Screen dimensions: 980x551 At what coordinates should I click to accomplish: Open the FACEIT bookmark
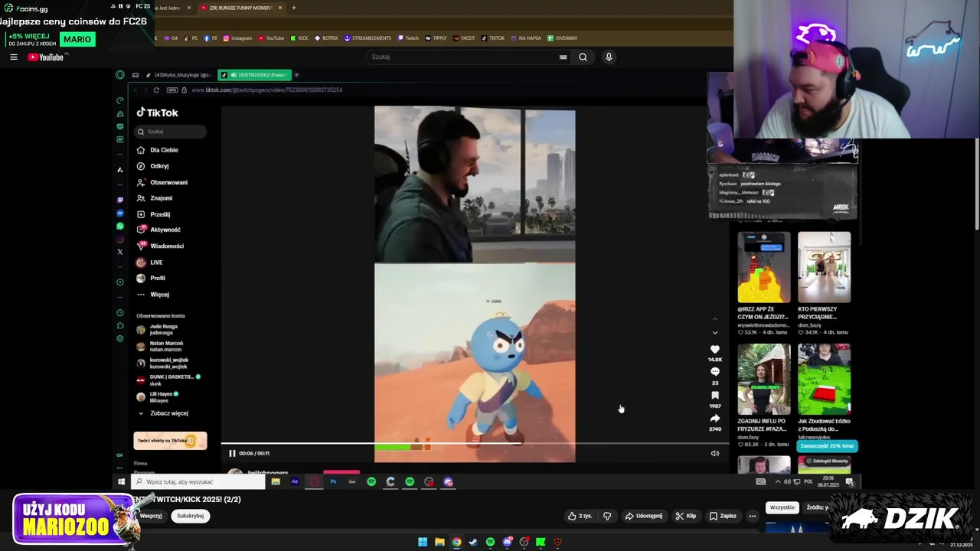tap(465, 38)
